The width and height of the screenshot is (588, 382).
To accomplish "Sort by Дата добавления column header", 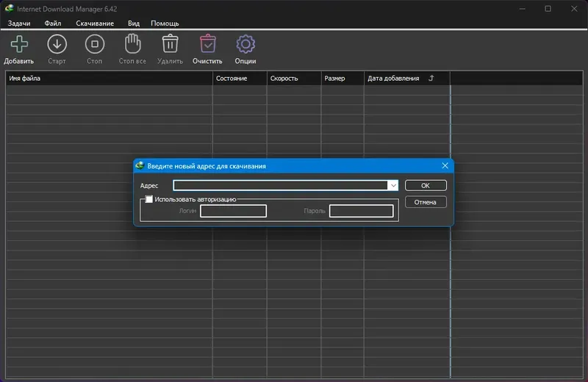I will (407, 79).
